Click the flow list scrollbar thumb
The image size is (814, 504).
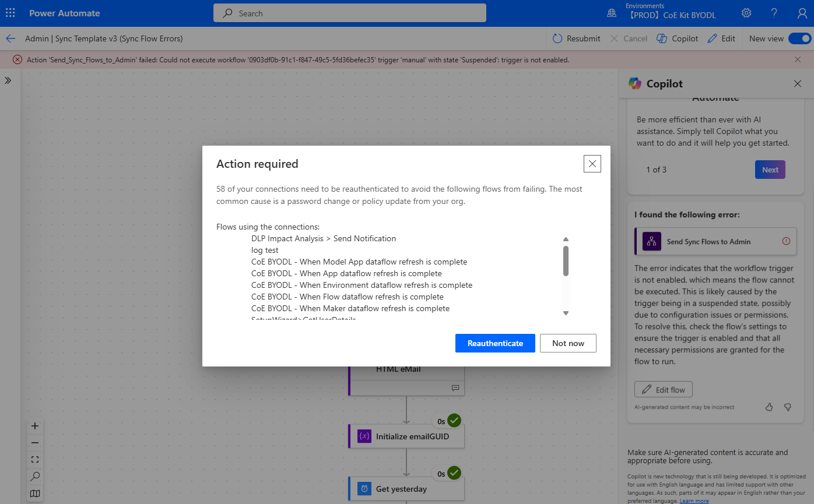566,260
